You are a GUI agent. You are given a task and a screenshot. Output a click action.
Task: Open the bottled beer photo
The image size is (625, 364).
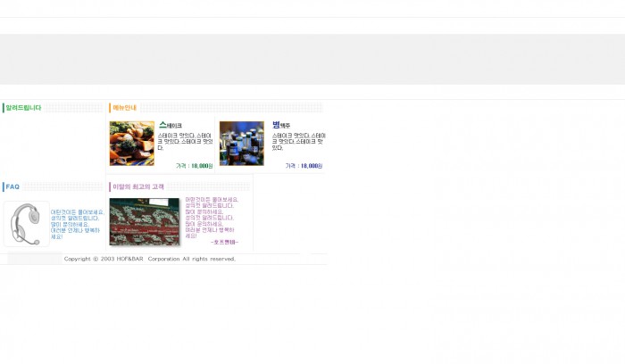pyautogui.click(x=241, y=144)
